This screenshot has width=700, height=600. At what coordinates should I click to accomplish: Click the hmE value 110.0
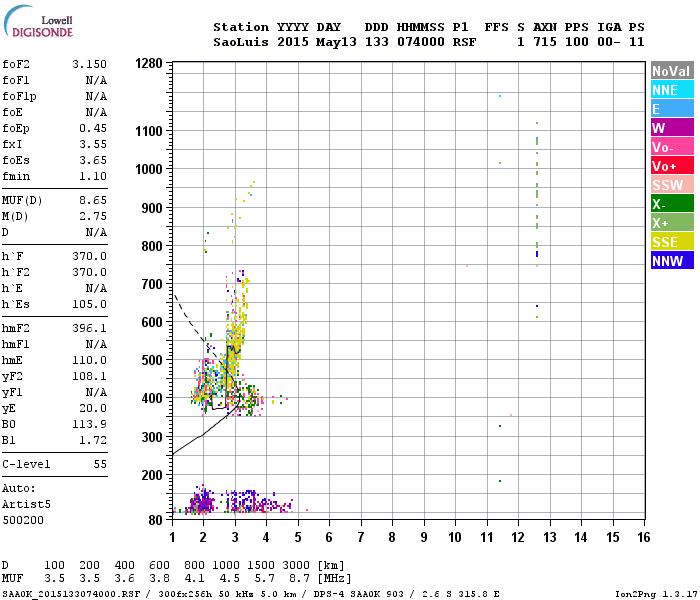90,360
